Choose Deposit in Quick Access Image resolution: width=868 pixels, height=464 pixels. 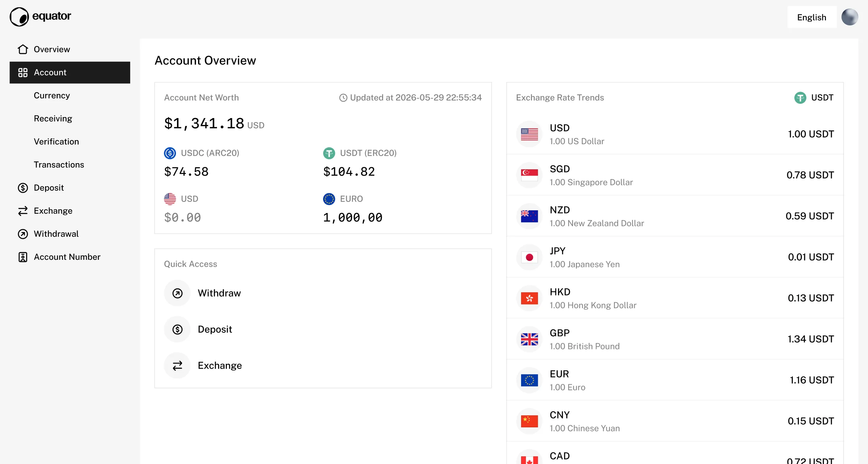pyautogui.click(x=215, y=329)
